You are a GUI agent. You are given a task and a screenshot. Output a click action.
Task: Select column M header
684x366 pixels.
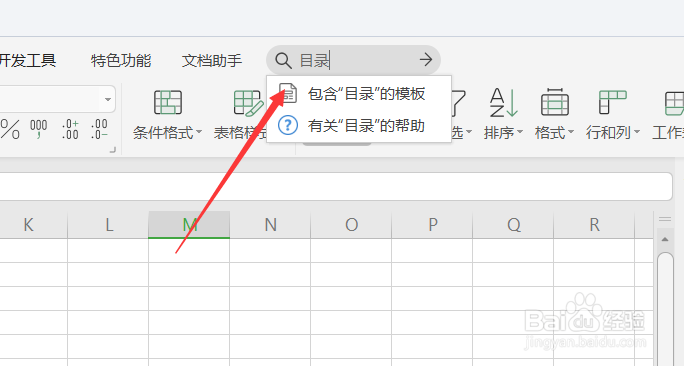point(189,225)
